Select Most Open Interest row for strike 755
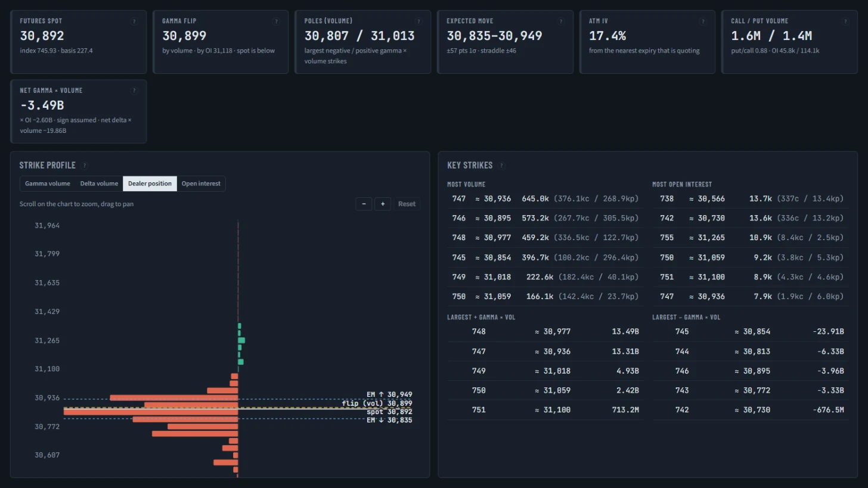The image size is (868, 488). click(751, 238)
